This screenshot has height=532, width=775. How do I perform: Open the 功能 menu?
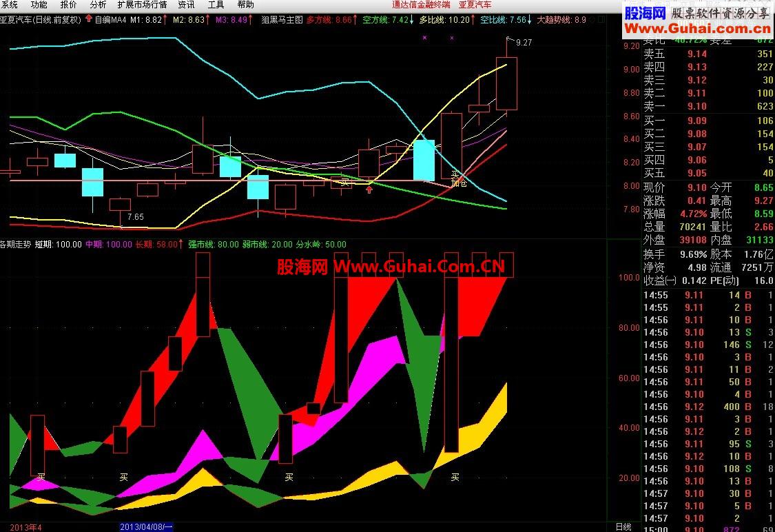click(39, 5)
